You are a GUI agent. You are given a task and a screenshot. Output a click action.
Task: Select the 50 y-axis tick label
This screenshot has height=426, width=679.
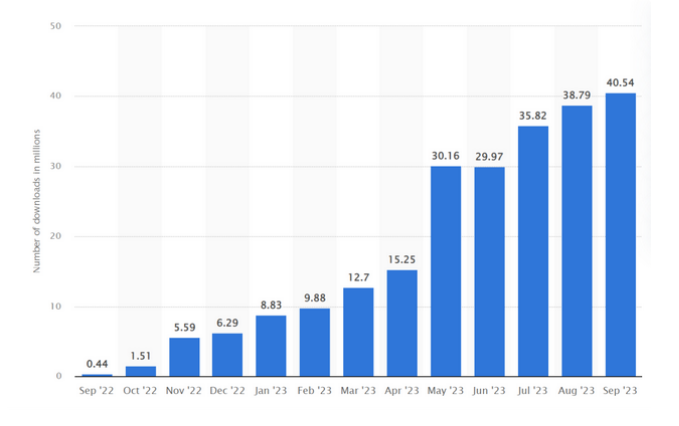pyautogui.click(x=55, y=26)
